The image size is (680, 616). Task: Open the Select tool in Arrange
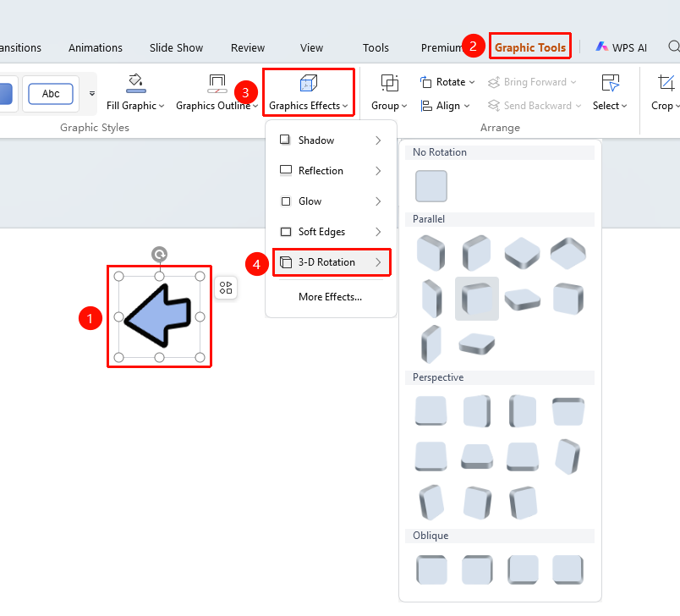pyautogui.click(x=610, y=92)
